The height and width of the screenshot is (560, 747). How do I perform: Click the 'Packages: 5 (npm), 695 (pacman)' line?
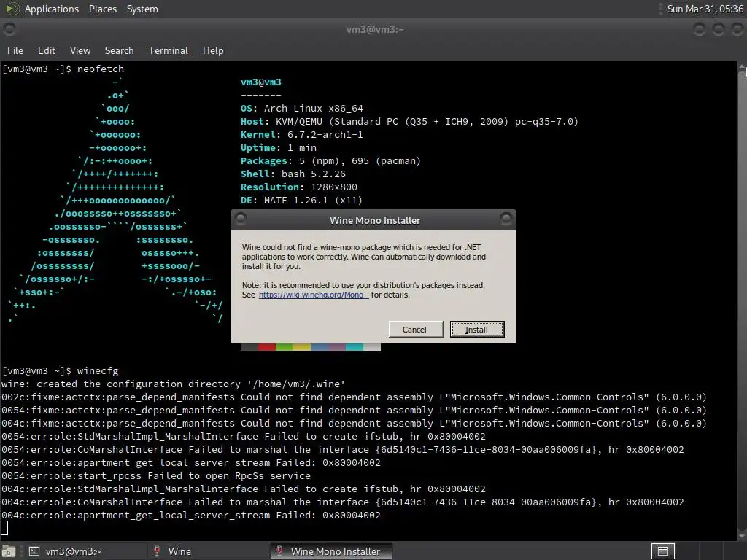[x=330, y=161]
